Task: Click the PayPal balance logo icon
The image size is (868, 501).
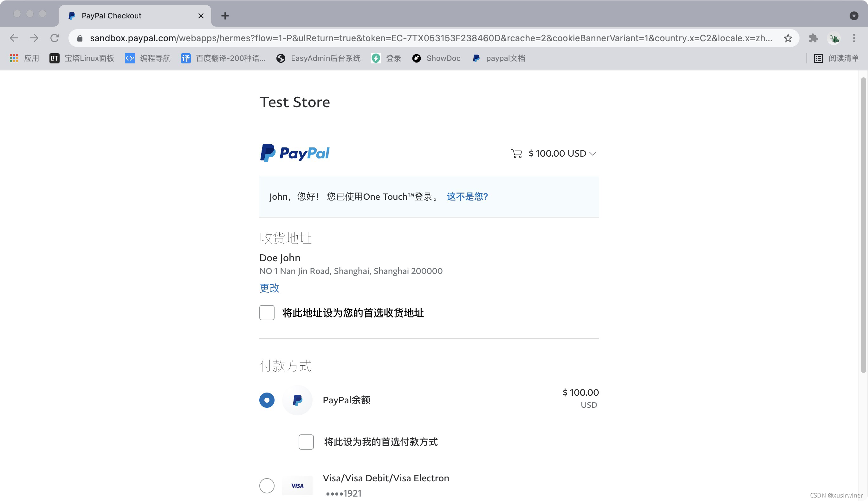Action: [298, 400]
